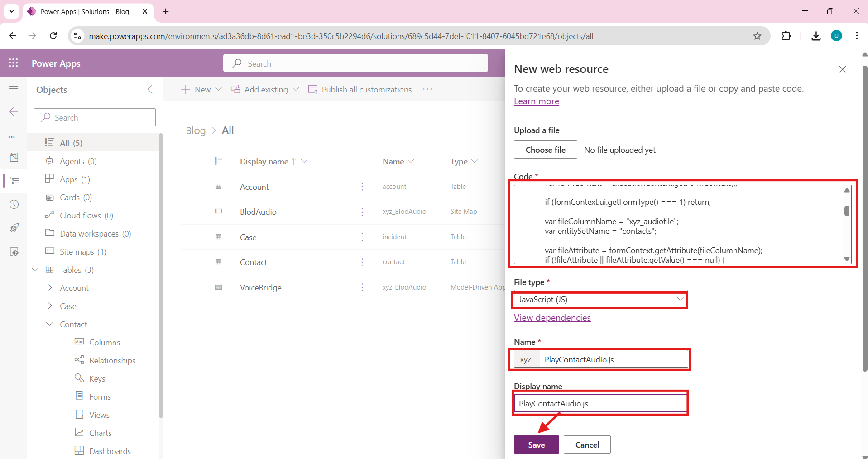The height and width of the screenshot is (459, 868).
Task: Click the rocket pipelines icon in sidebar
Action: 14,228
